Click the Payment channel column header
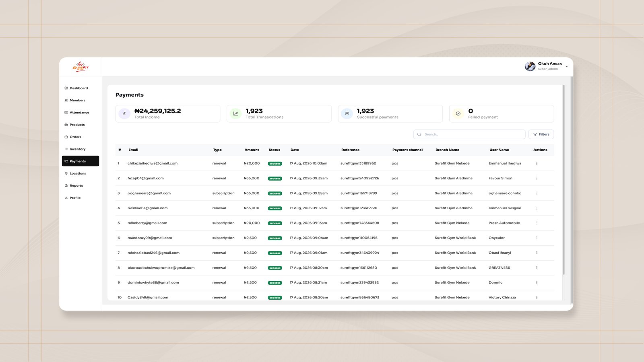Screen dimensions: 644x362 pos(407,150)
